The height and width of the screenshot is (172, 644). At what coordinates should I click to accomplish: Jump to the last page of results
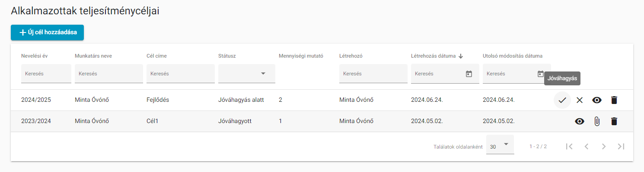point(621,146)
